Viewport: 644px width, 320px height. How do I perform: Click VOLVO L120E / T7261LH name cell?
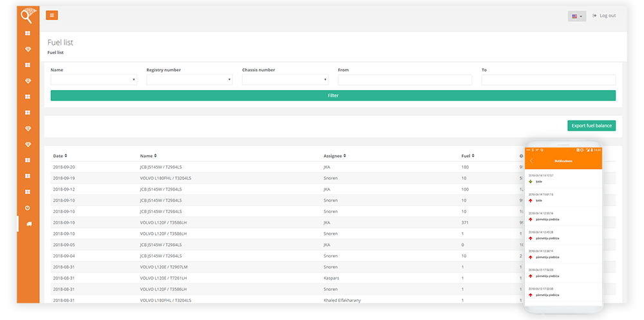[164, 278]
